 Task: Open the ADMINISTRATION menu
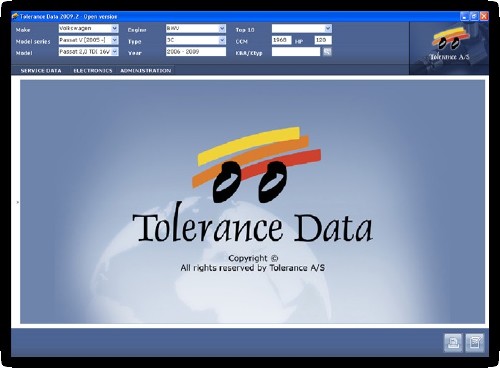click(146, 71)
